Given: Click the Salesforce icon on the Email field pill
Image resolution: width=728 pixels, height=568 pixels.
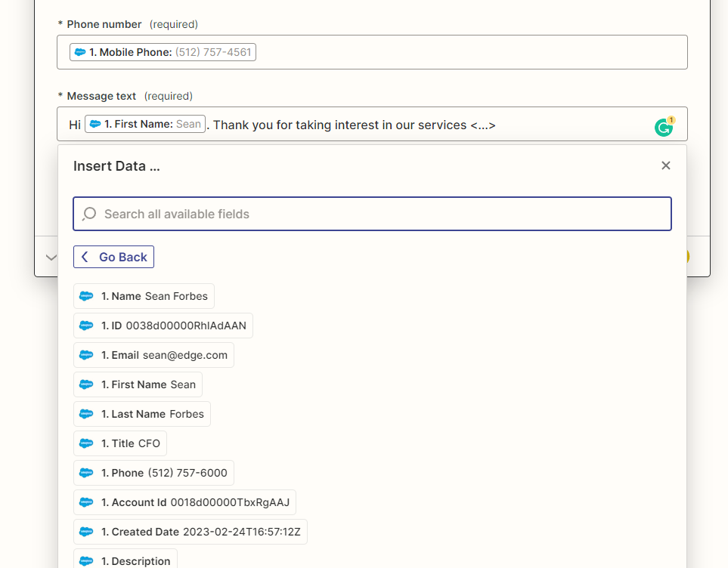Looking at the screenshot, I should [86, 354].
